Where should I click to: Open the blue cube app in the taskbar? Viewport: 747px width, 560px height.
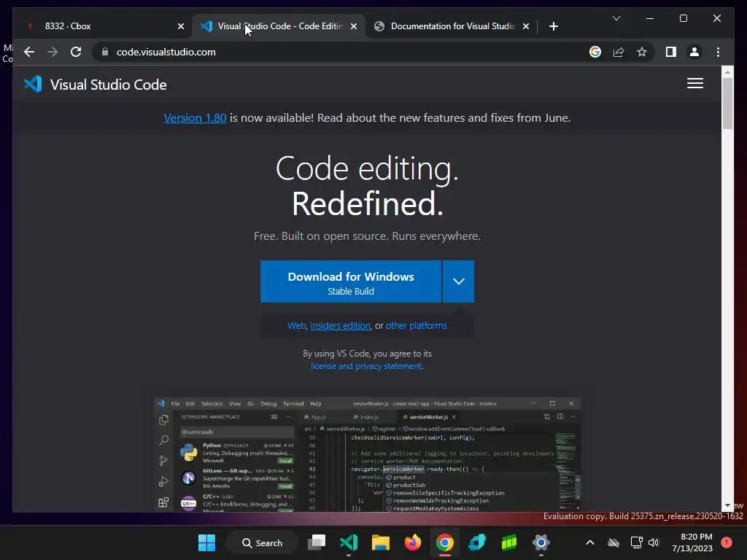tap(477, 542)
